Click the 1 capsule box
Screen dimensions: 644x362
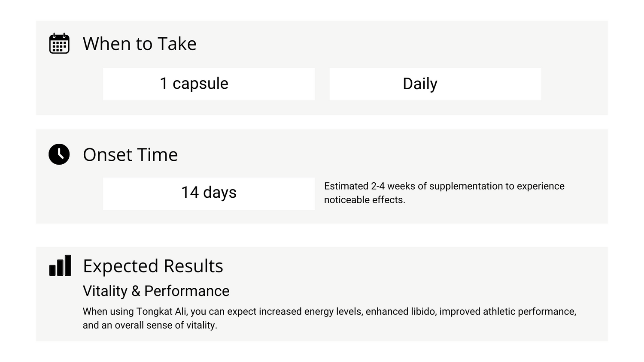(209, 84)
